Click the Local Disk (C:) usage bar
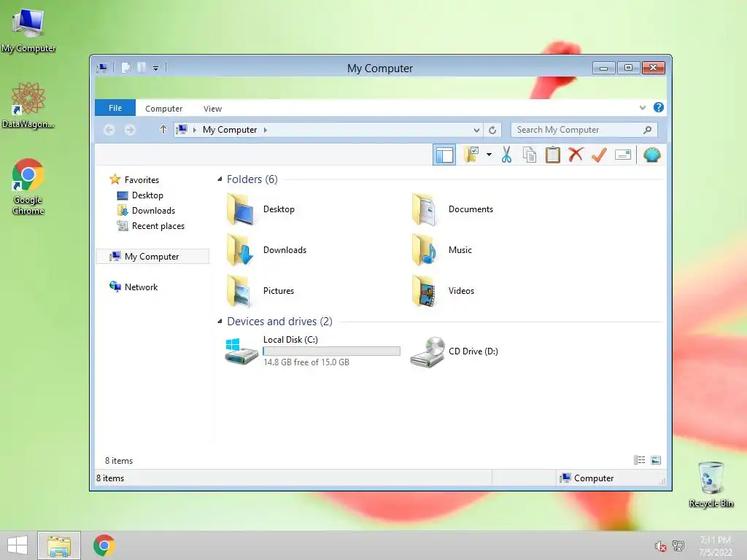The height and width of the screenshot is (560, 747). pos(332,351)
